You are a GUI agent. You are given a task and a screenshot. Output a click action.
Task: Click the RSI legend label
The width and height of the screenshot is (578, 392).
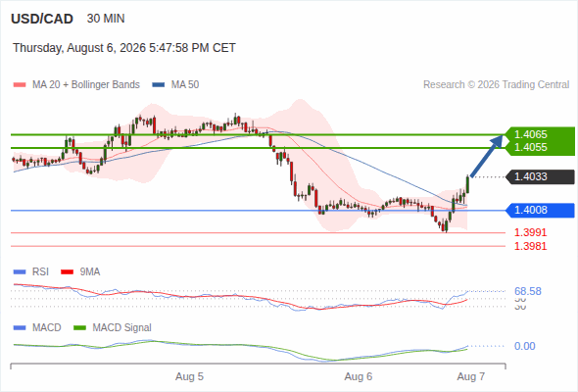tap(40, 272)
